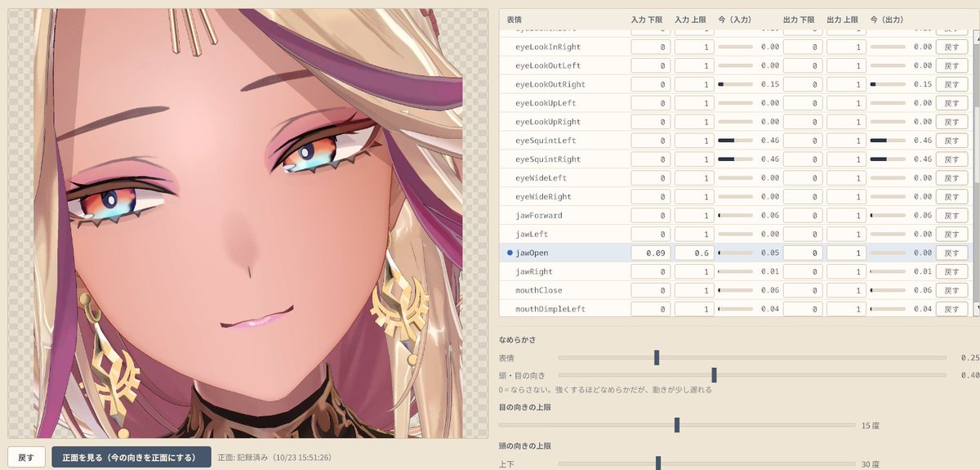Viewport: 980px width, 470px height.
Task: Adjust the 上下 head direction limit slider
Action: 657,463
